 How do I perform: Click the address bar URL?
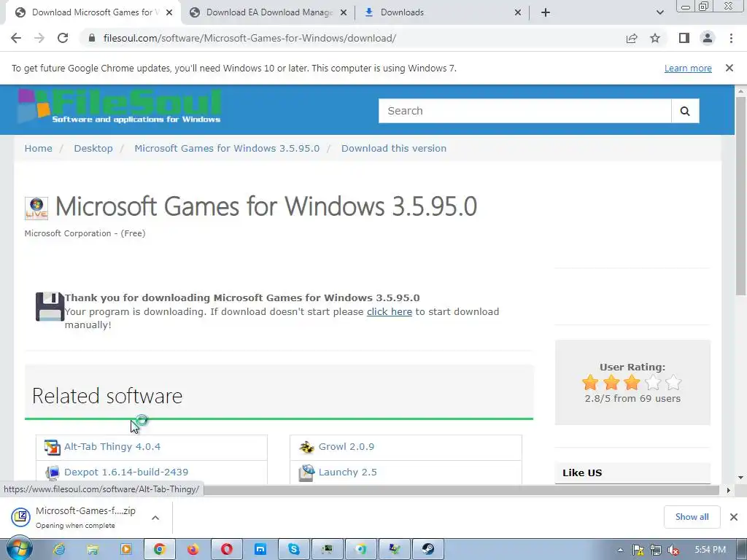pyautogui.click(x=249, y=38)
